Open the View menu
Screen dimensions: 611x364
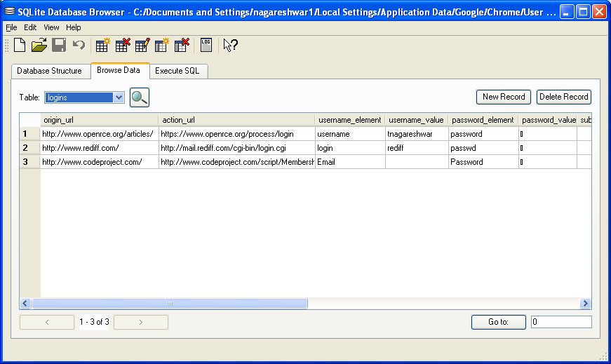click(x=51, y=27)
